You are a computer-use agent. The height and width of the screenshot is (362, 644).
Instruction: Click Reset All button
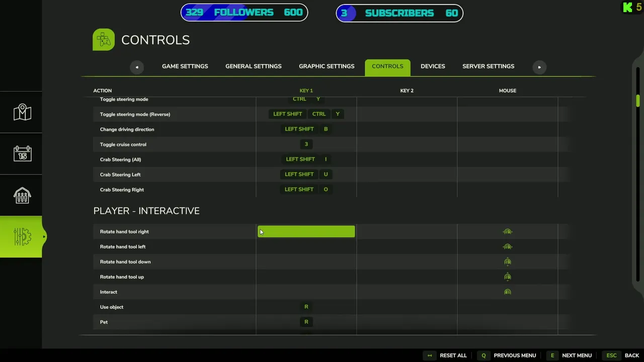point(453,355)
